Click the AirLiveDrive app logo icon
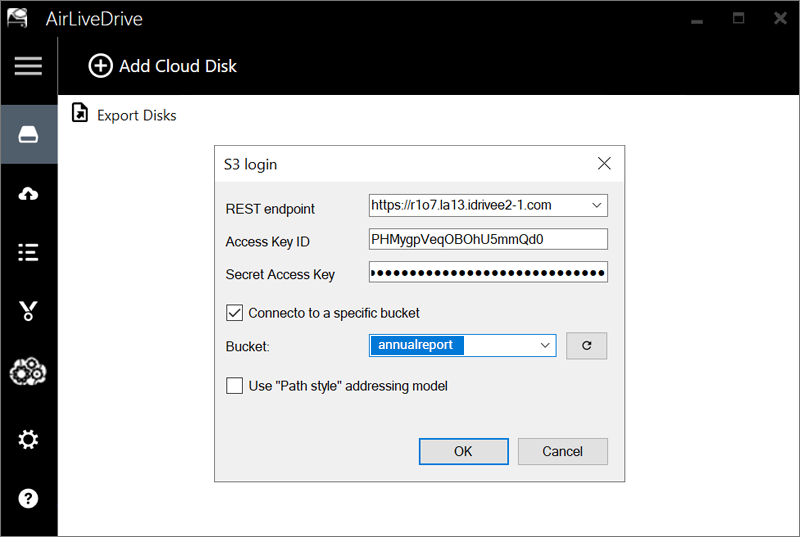Viewport: 800px width, 537px height. click(x=17, y=18)
